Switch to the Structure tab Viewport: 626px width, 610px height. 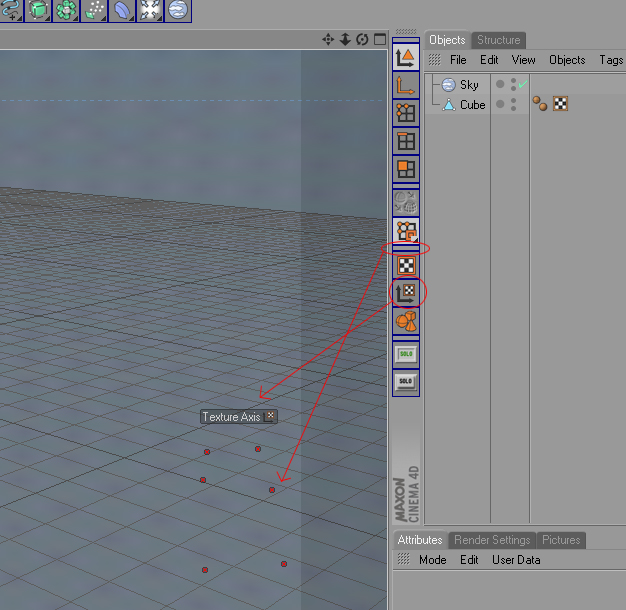coord(499,40)
